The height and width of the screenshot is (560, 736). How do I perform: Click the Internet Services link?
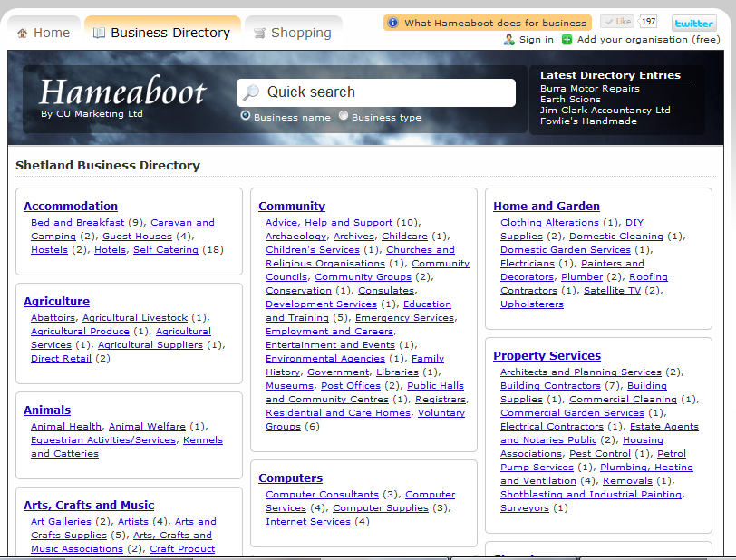coord(308,522)
